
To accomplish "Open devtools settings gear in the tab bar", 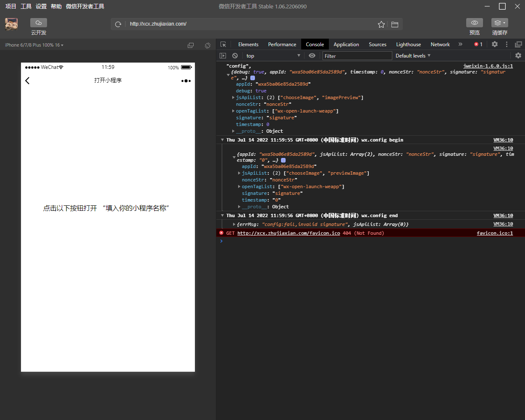I will [495, 44].
